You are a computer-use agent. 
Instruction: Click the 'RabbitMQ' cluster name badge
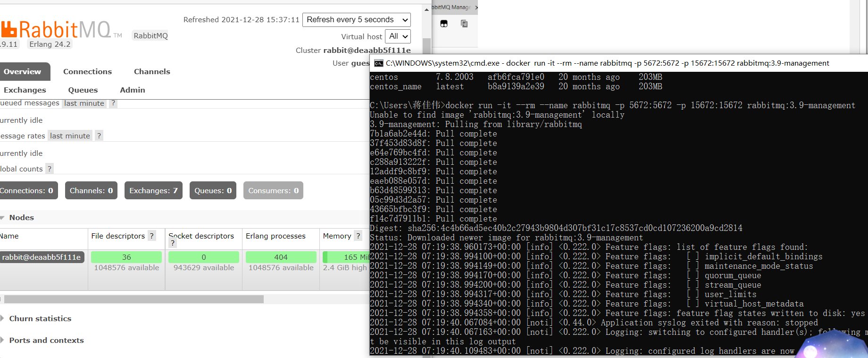(150, 36)
